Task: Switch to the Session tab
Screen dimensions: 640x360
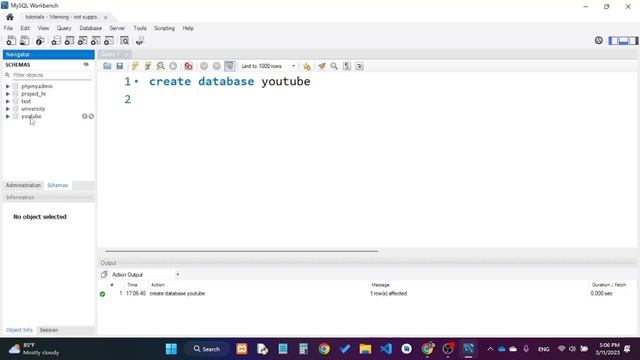Action: point(49,330)
